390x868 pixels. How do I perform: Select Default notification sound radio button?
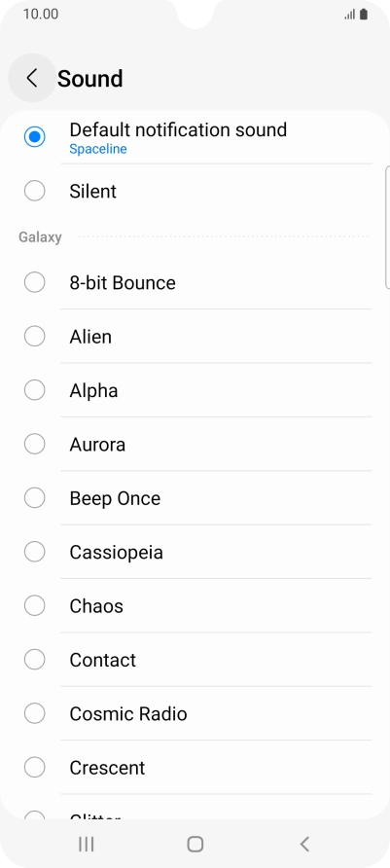click(x=34, y=137)
